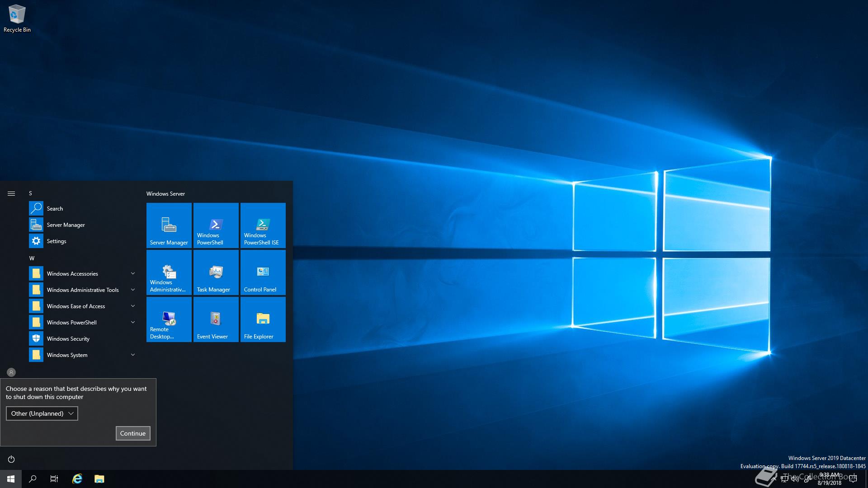
Task: Launch the Event Viewer tile
Action: tap(216, 319)
